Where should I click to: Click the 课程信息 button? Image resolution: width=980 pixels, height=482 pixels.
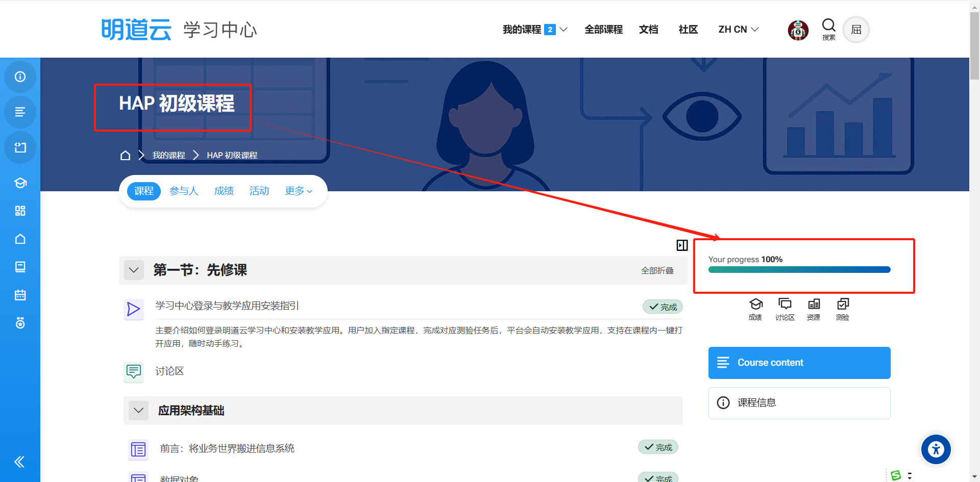coord(799,403)
